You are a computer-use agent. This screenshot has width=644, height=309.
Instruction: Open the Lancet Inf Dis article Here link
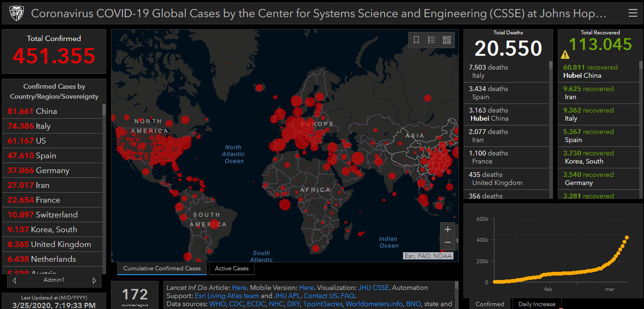click(239, 288)
